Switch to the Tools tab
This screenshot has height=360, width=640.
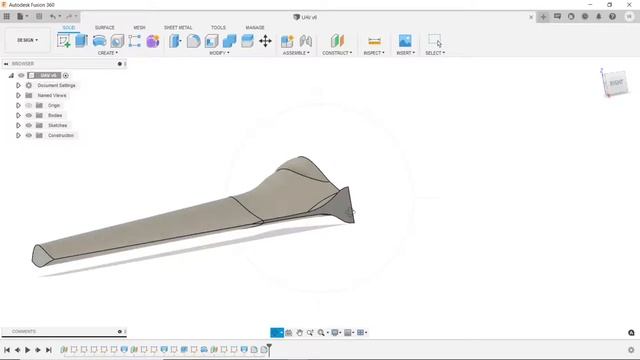[x=218, y=27]
